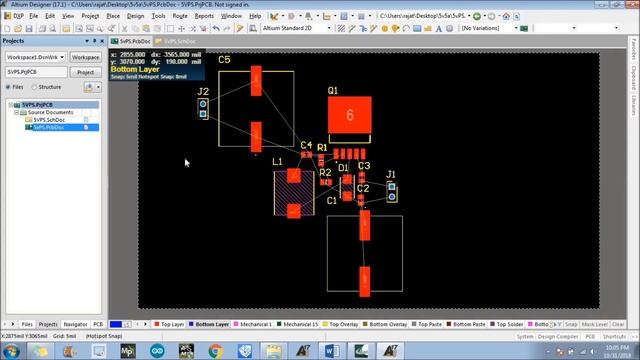The width and height of the screenshot is (640, 360).
Task: Click the 5VPS.PrjPCB project name field
Action: (36, 72)
